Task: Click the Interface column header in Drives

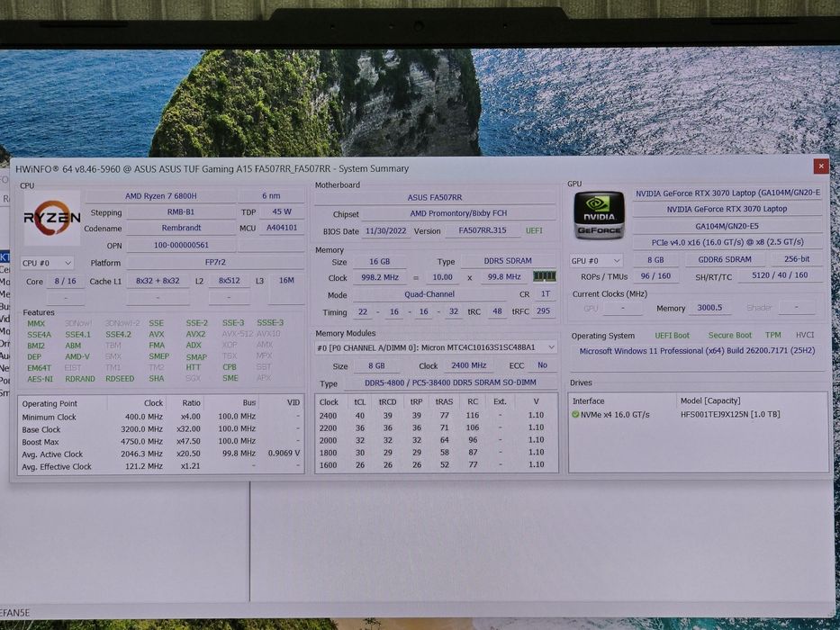Action: point(622,400)
